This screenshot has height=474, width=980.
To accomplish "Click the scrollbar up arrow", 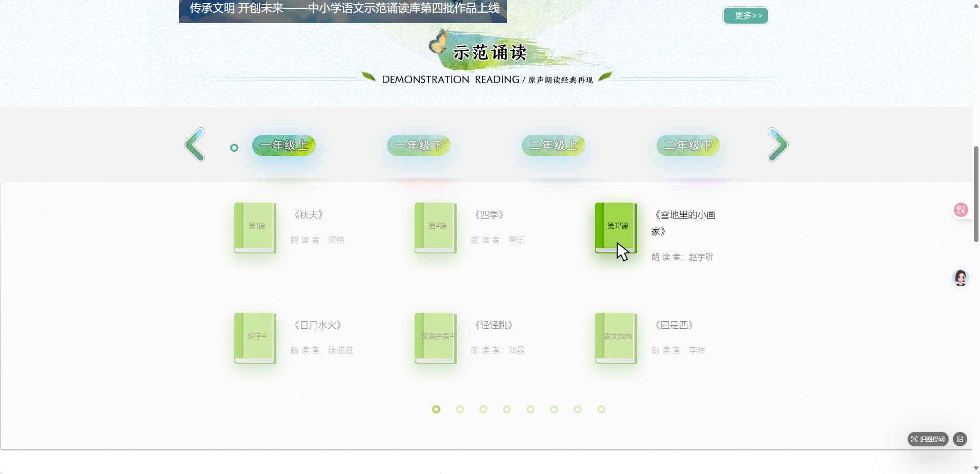I will [975, 5].
